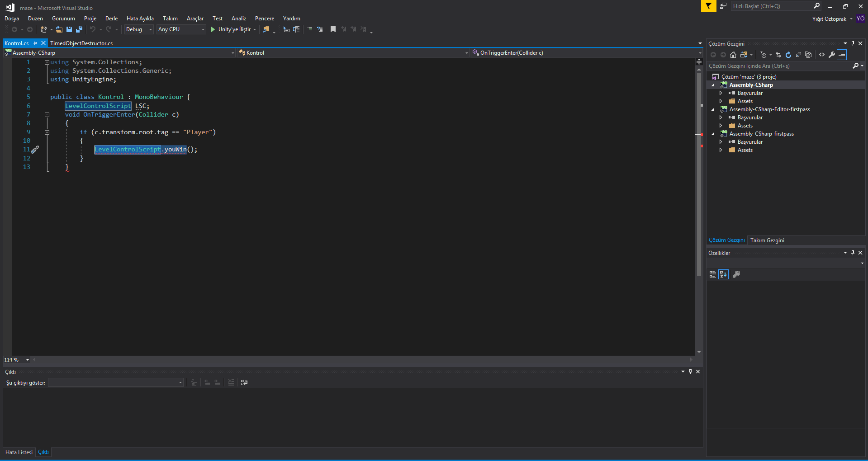Image resolution: width=868 pixels, height=461 pixels.
Task: Toggle Preview Selected Items in Çözüm Gezgini
Action: 842,55
